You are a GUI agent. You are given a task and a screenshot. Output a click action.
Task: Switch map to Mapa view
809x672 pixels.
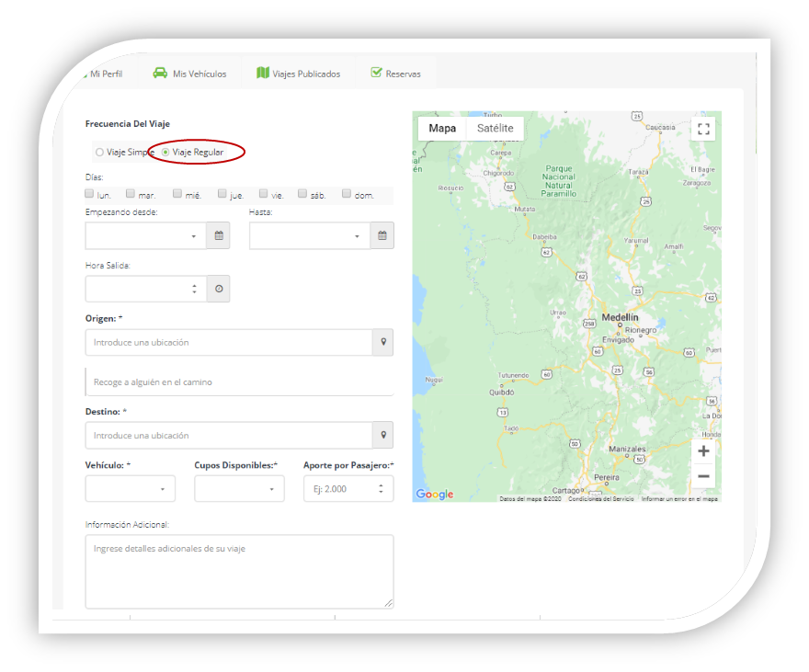pyautogui.click(x=442, y=129)
